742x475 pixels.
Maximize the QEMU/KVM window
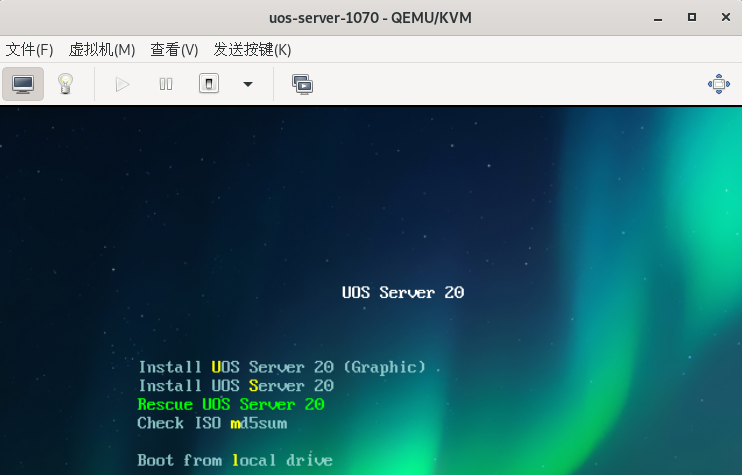click(692, 18)
